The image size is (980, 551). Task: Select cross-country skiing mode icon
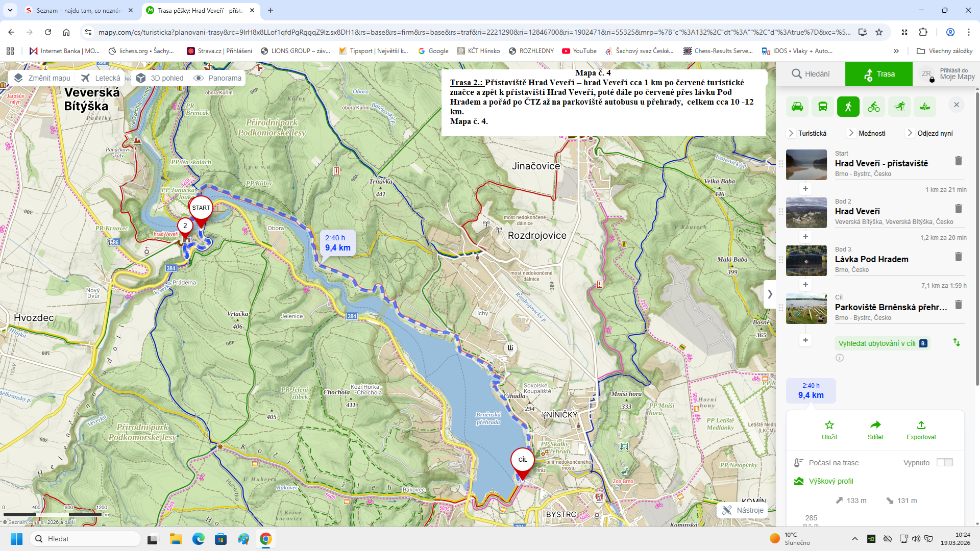[x=899, y=107]
